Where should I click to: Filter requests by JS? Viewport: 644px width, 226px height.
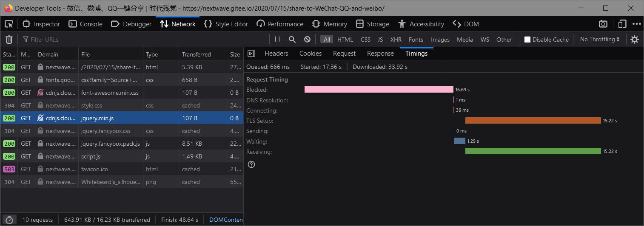click(380, 40)
